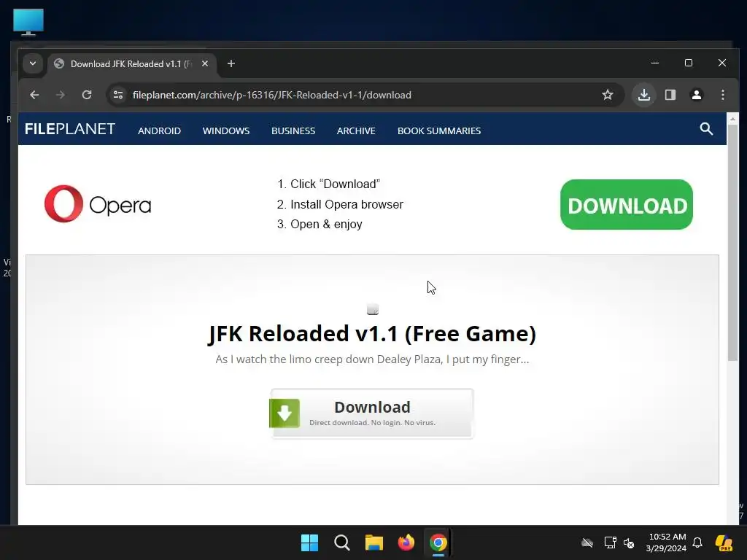Reload the current page
The image size is (747, 560).
(x=87, y=95)
